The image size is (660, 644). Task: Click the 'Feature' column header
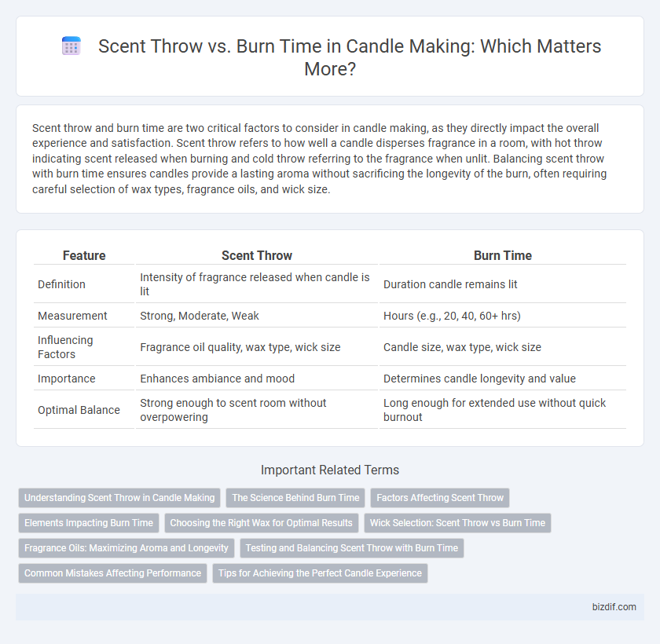coord(84,255)
